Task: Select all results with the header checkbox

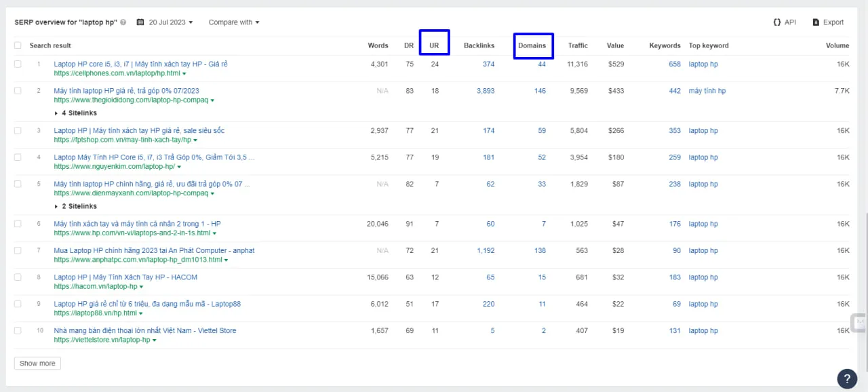Action: click(x=18, y=45)
